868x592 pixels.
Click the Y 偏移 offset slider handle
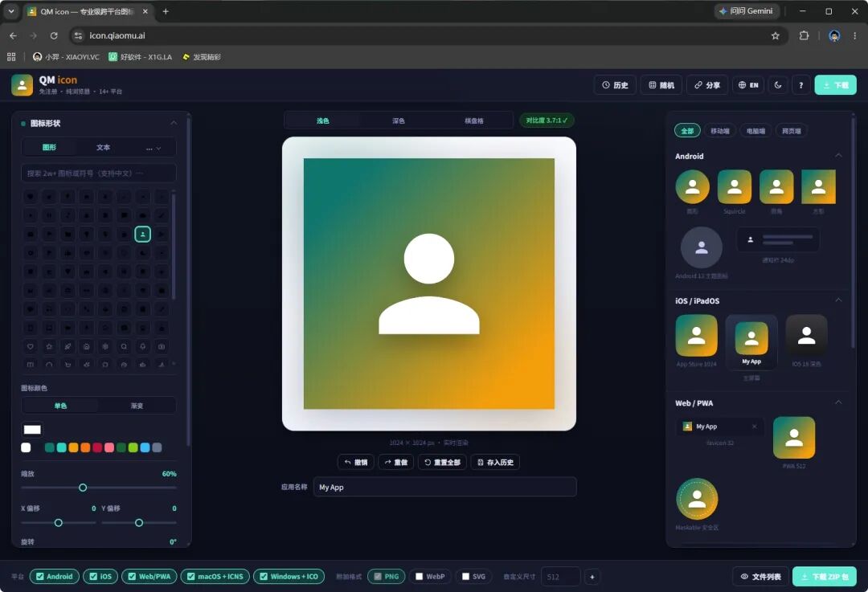tap(139, 523)
